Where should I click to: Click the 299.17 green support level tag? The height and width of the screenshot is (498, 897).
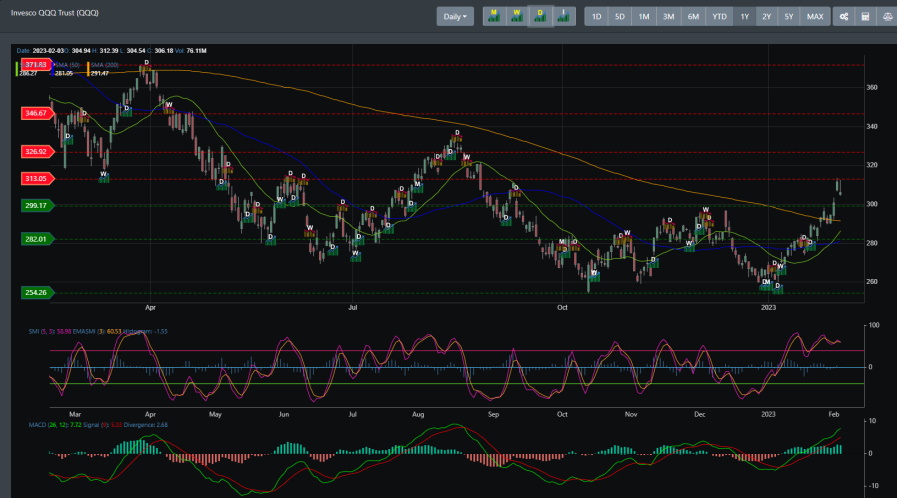(36, 205)
